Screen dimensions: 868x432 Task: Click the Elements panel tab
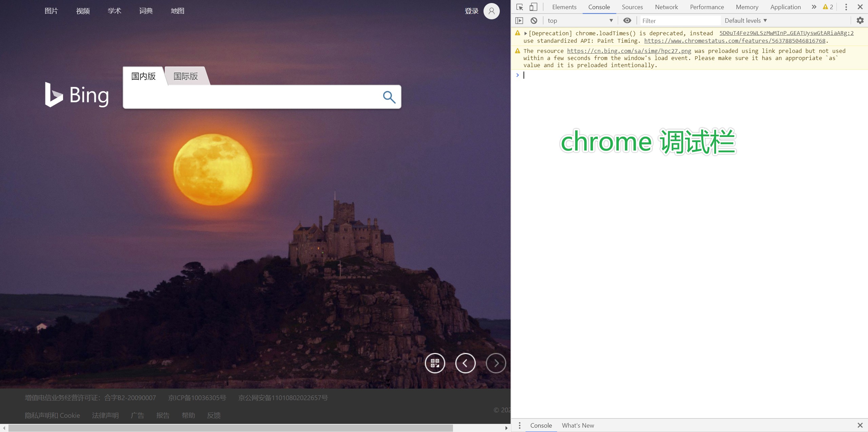click(564, 7)
